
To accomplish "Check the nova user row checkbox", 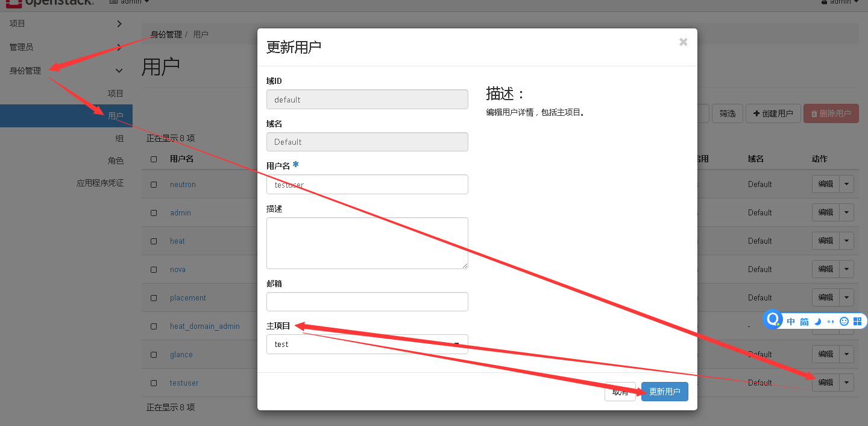I will coord(154,270).
